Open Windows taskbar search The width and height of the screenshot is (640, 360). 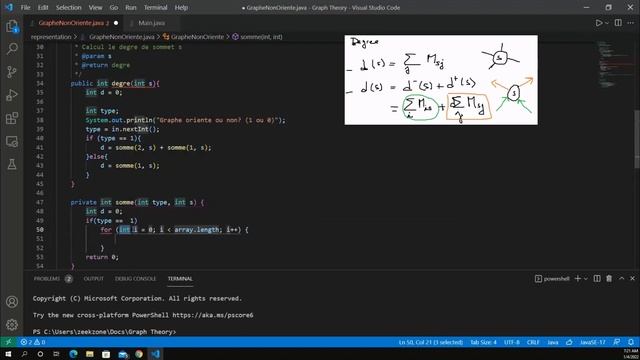[x=24, y=354]
